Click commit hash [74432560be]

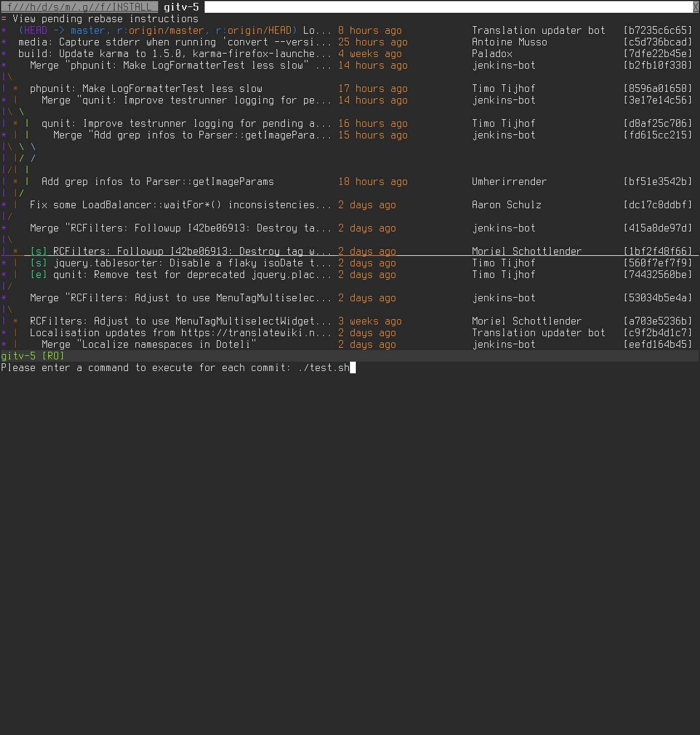coord(658,274)
